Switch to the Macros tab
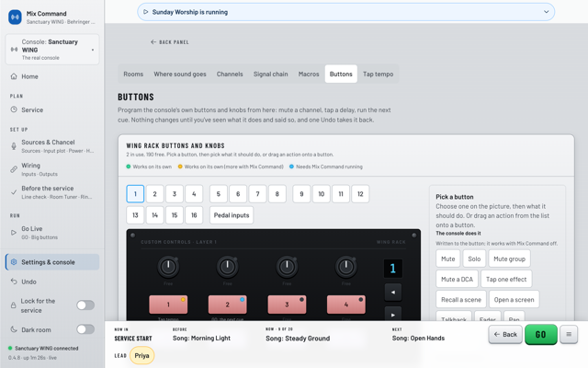The image size is (588, 368). [x=309, y=74]
